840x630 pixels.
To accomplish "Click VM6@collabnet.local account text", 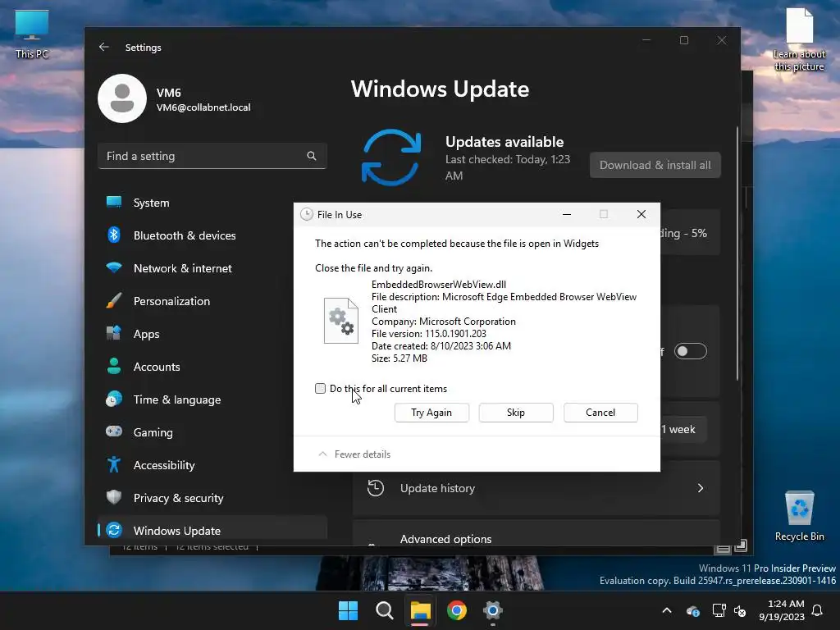I will tap(203, 107).
